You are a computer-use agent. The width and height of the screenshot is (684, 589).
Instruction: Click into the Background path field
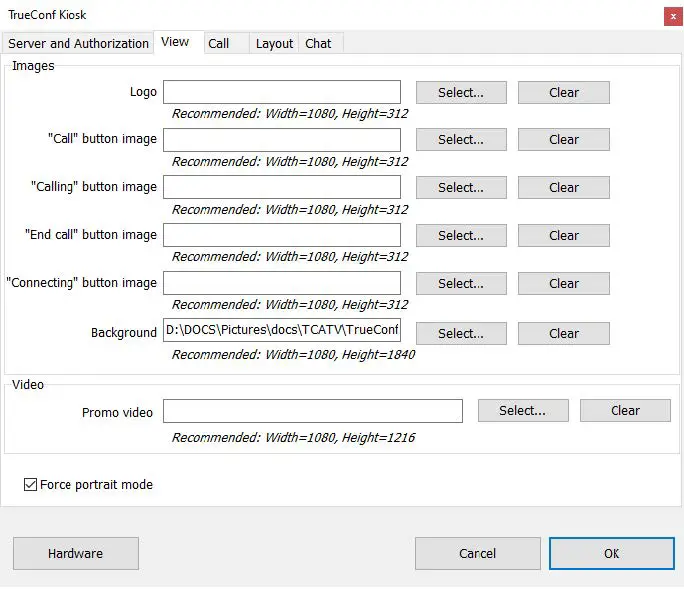click(x=281, y=331)
